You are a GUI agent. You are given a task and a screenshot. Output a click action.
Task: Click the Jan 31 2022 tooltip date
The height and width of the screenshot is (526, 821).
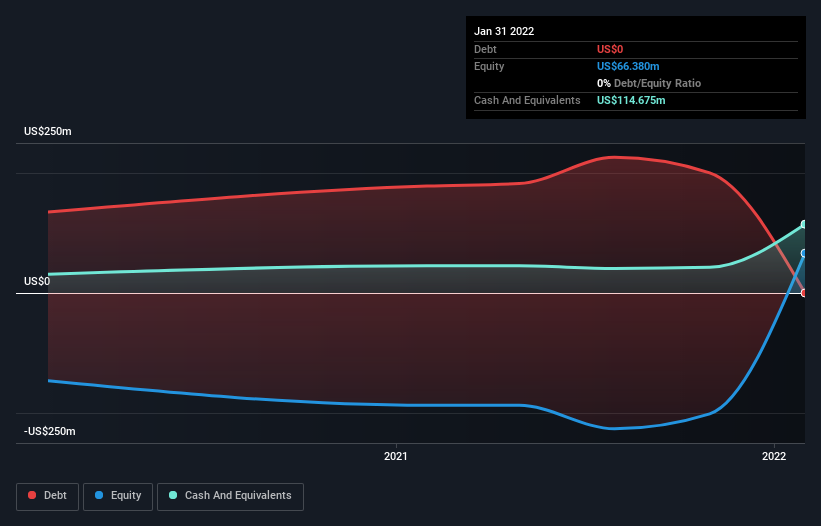click(x=504, y=31)
